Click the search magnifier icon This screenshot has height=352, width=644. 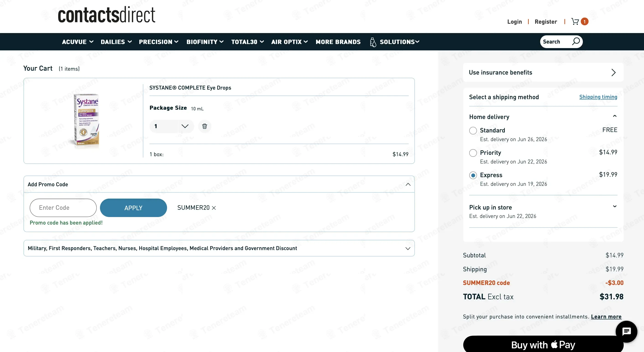pyautogui.click(x=576, y=41)
